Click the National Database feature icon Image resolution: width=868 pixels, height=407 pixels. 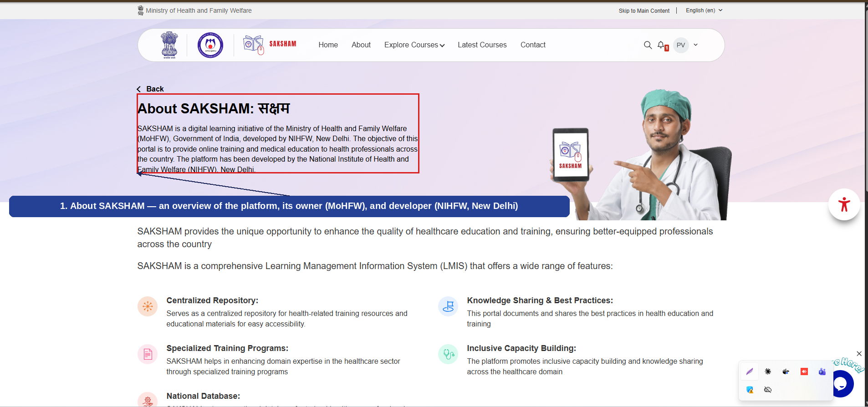tap(148, 399)
